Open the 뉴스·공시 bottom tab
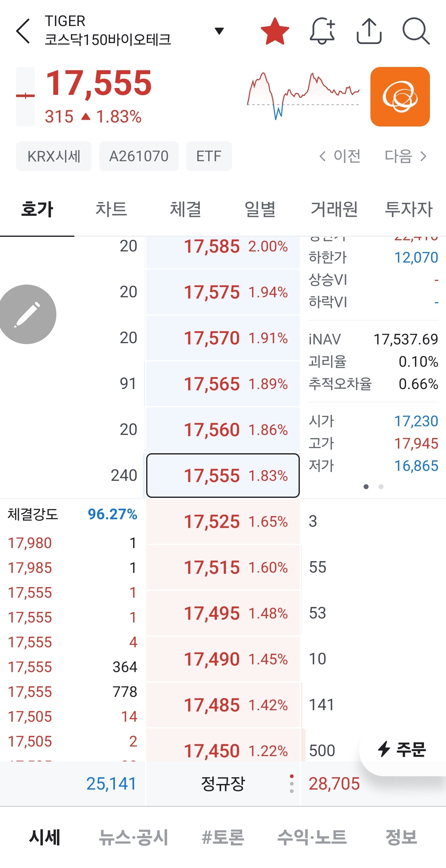Screen dimensions: 446x868 [x=133, y=837]
